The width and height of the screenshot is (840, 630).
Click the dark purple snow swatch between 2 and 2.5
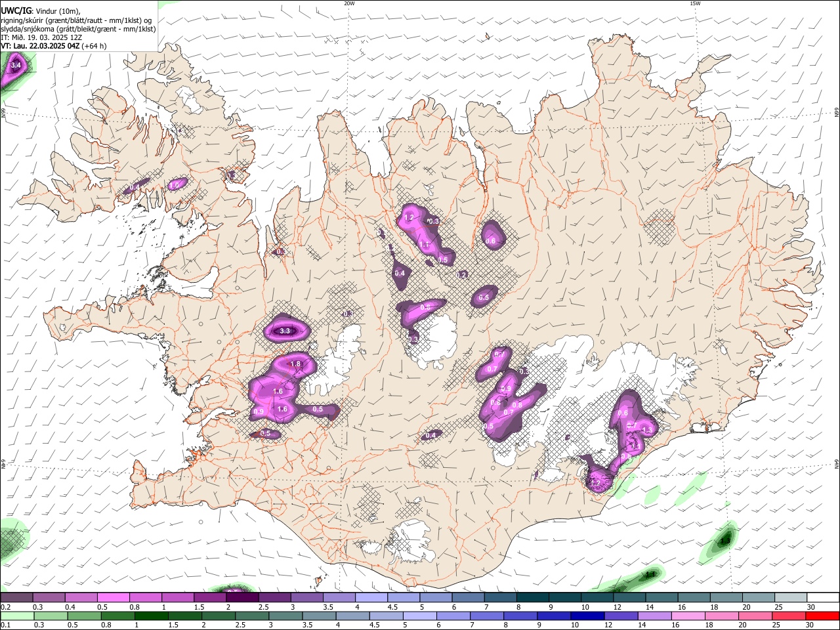[242, 597]
